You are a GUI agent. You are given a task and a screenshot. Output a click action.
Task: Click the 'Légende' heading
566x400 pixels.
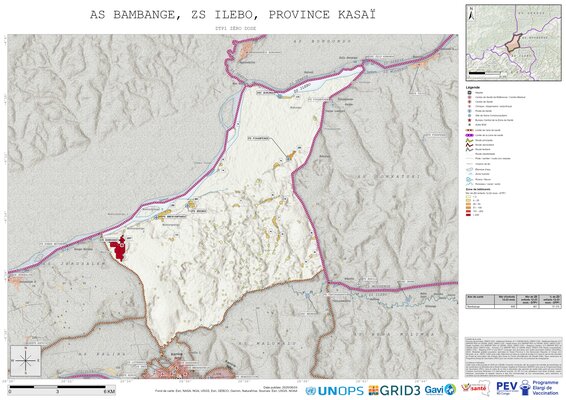pyautogui.click(x=473, y=87)
